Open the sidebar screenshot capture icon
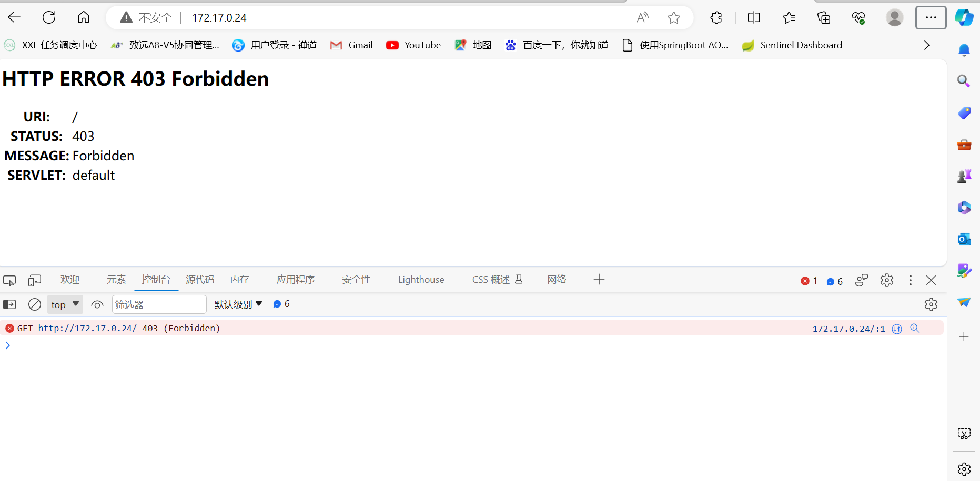980x481 pixels. coord(964,434)
